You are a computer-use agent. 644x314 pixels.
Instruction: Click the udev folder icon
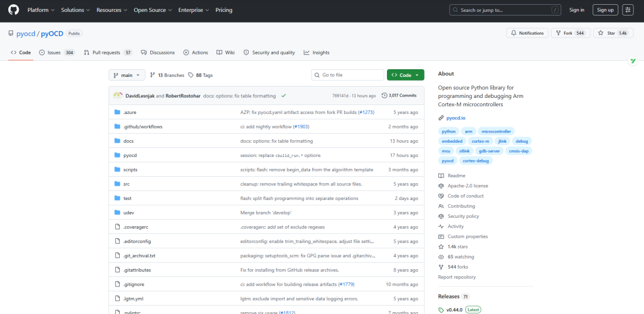point(117,213)
